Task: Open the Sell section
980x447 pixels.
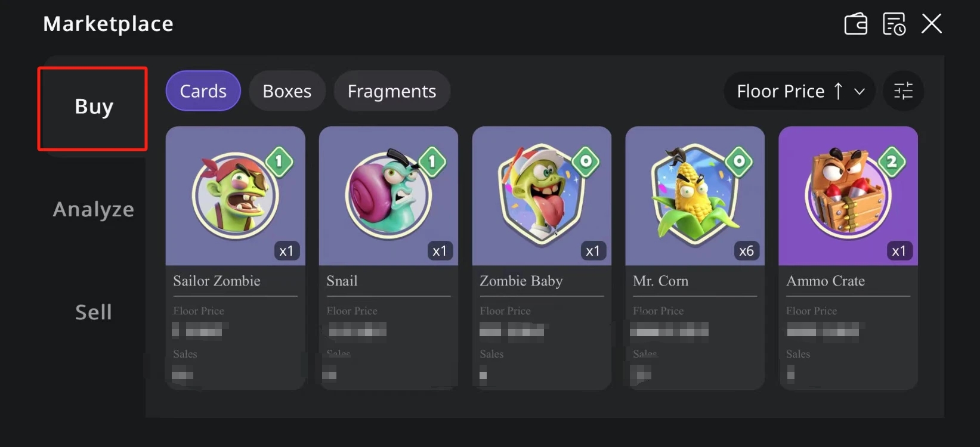Action: click(x=94, y=312)
